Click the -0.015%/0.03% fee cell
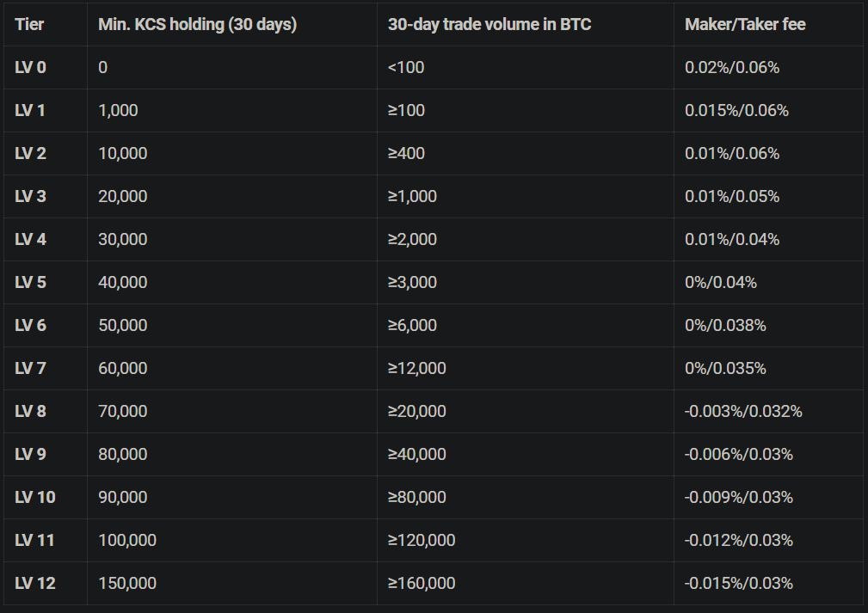Image resolution: width=868 pixels, height=613 pixels. coord(739,583)
